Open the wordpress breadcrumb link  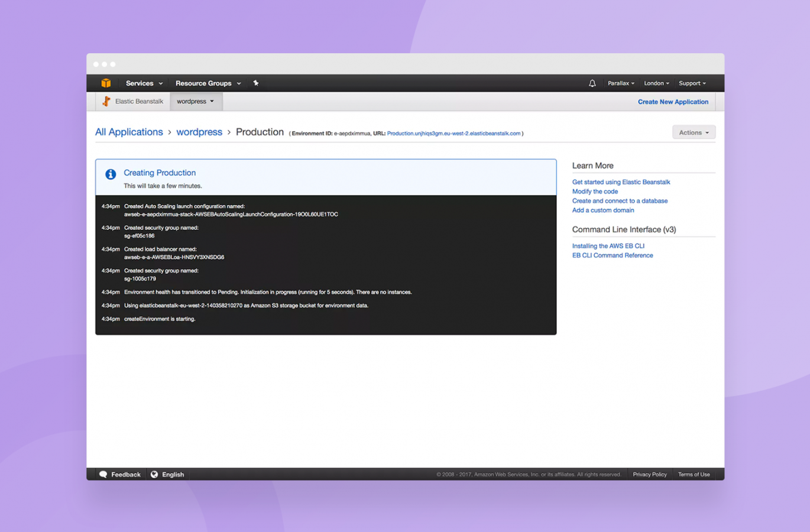pyautogui.click(x=199, y=132)
